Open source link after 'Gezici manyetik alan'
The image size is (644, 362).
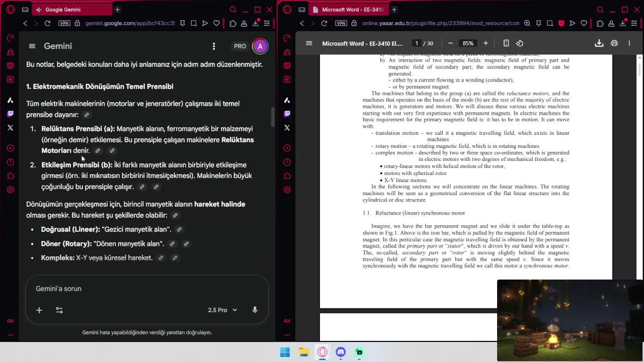[179, 229]
